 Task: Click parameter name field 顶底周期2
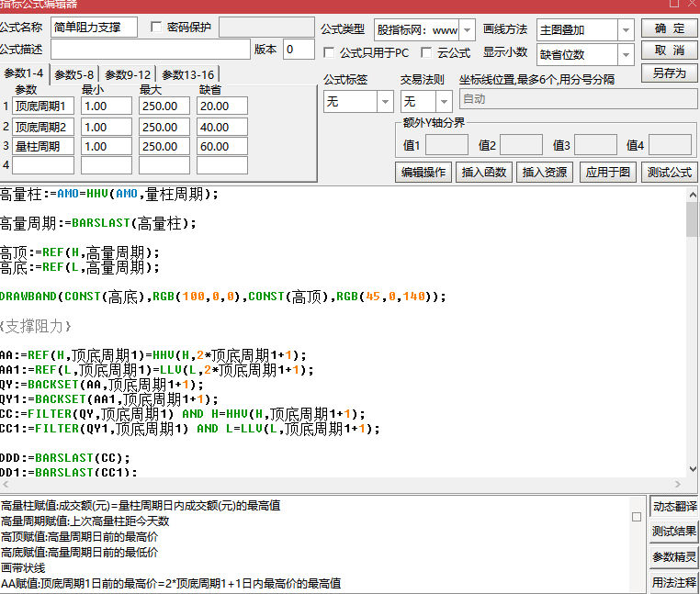click(x=43, y=127)
